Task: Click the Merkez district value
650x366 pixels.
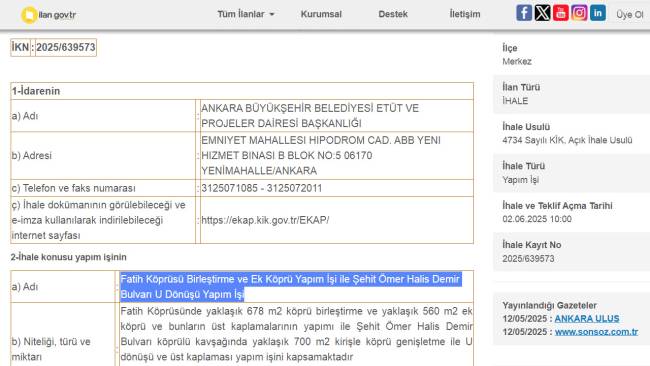Action: coord(517,62)
